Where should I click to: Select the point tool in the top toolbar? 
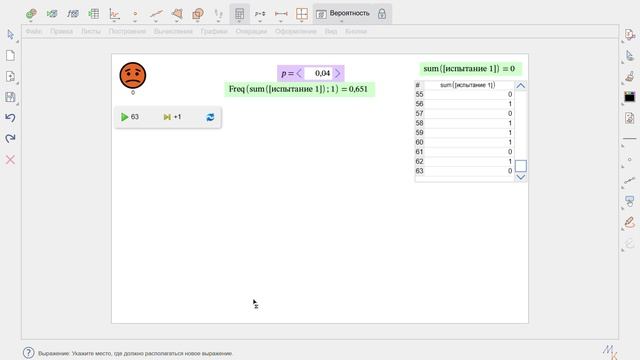[x=135, y=14]
